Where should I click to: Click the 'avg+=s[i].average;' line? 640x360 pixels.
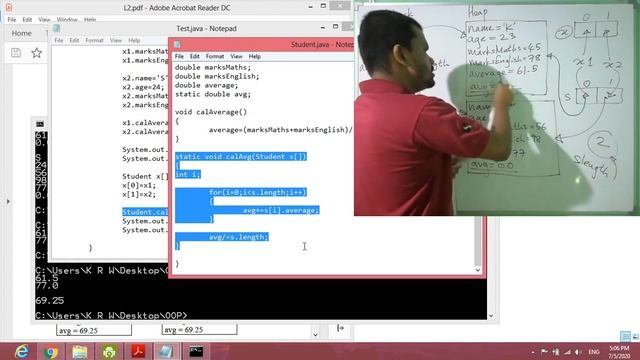(x=281, y=210)
